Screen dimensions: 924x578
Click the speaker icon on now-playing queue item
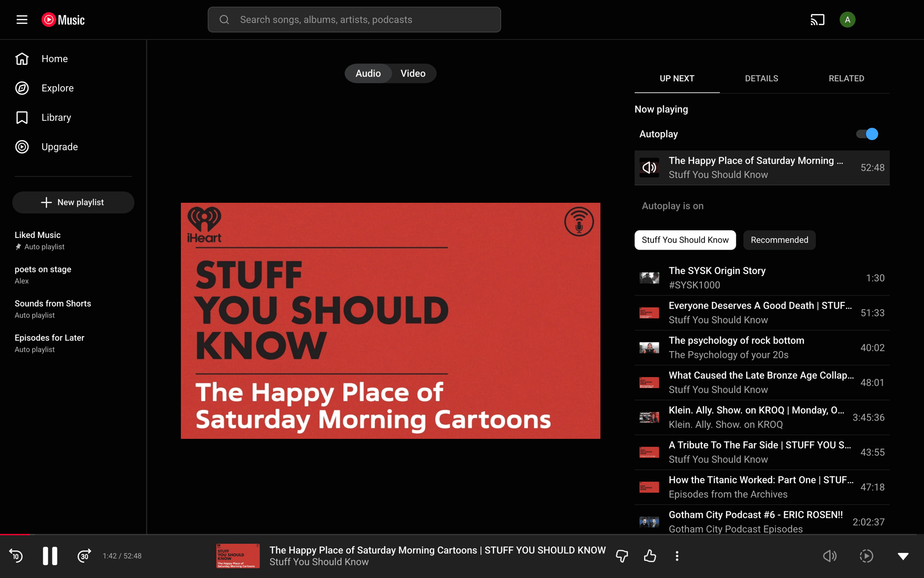pos(649,168)
